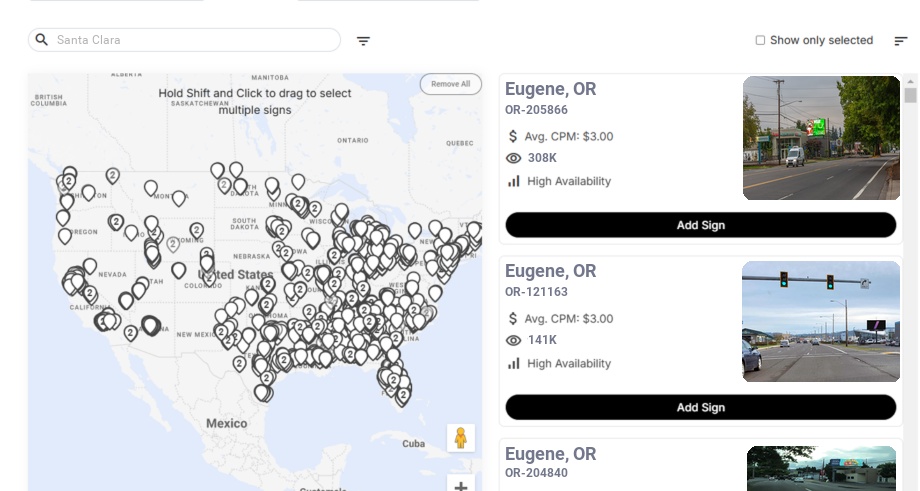Open the Eugene, OR OR-204840 listing title
Screen dimensions: 920x491
pos(550,454)
